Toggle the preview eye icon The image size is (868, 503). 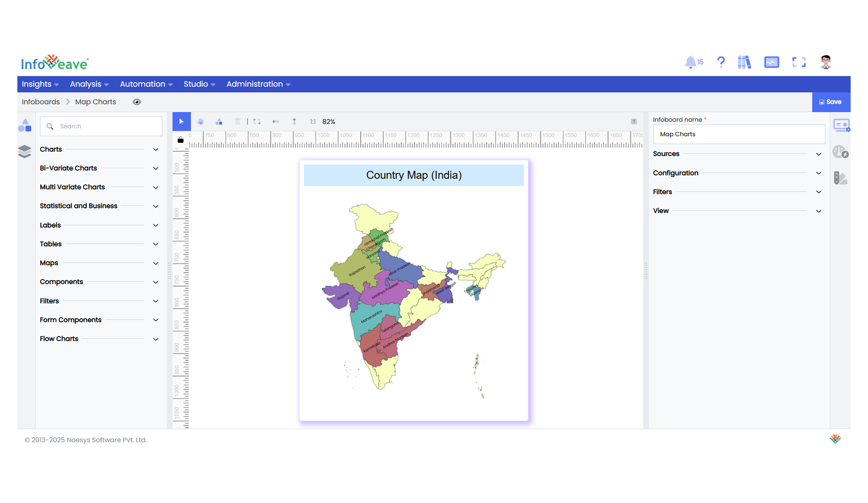point(137,102)
